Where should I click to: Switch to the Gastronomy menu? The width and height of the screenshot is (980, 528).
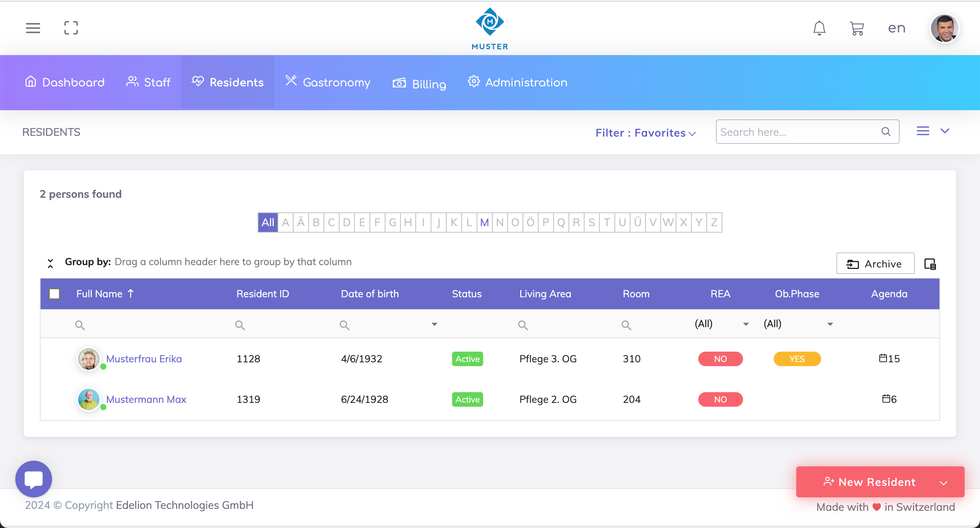[x=328, y=82]
